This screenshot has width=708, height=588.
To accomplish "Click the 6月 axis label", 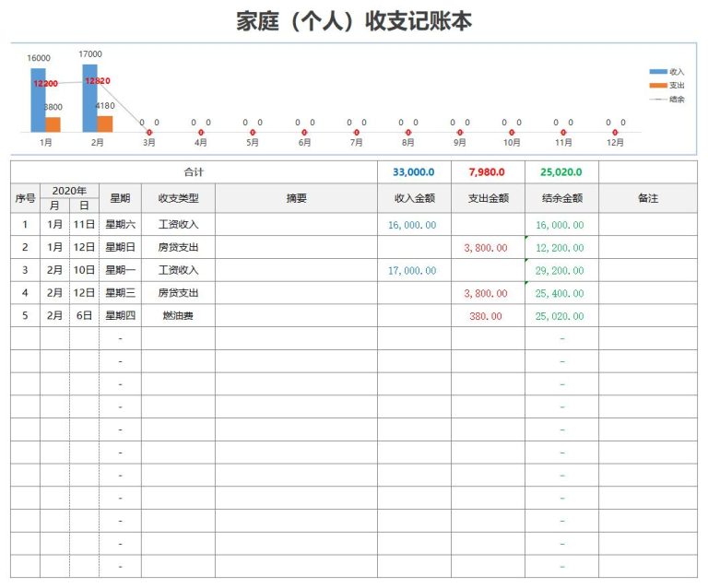I will [304, 143].
